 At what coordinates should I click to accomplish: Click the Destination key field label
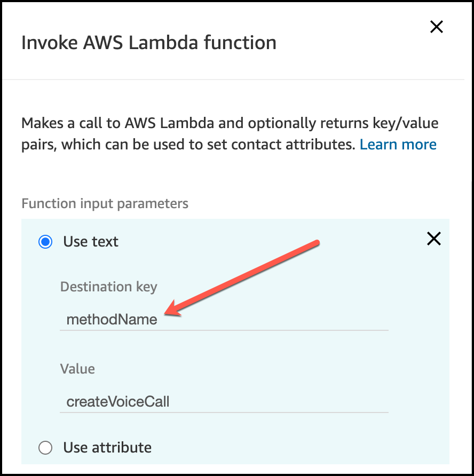pos(108,287)
